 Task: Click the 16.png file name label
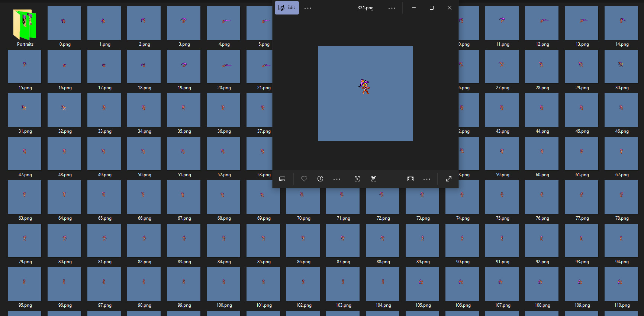pyautogui.click(x=65, y=88)
